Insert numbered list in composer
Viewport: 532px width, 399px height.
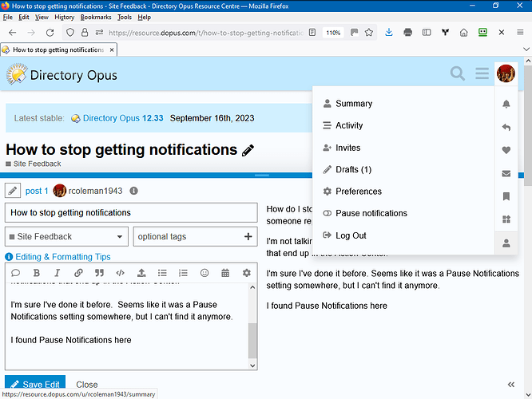[183, 273]
